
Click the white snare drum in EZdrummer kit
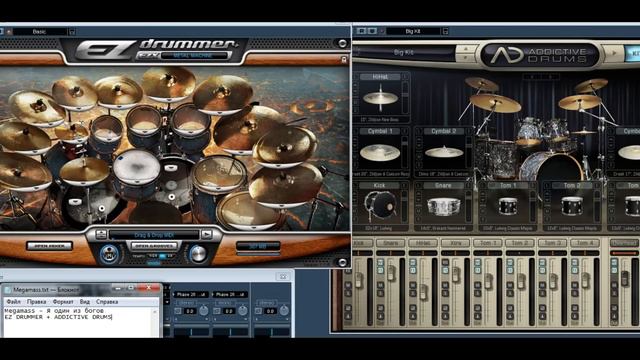coord(136,168)
